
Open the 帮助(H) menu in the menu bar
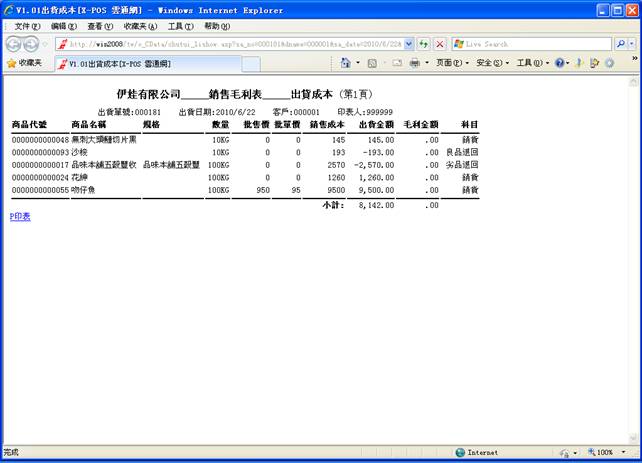point(217,26)
